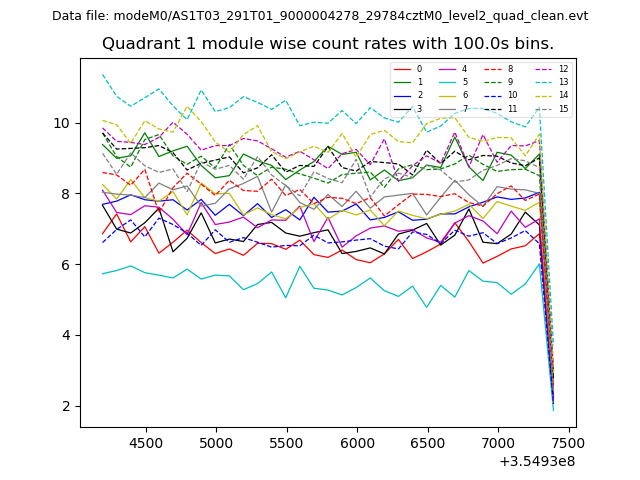Click the red dashed legend line for module 8
The height and width of the screenshot is (480, 640).
click(x=493, y=69)
